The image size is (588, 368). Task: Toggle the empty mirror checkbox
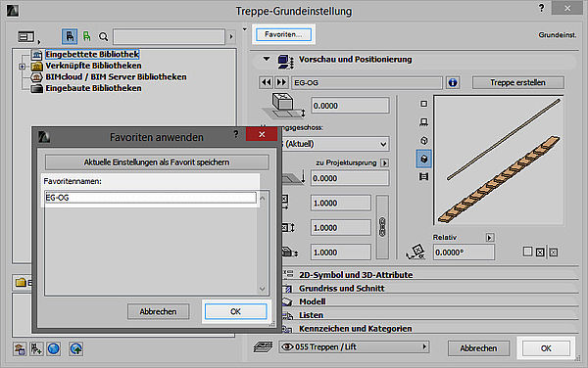pos(527,252)
